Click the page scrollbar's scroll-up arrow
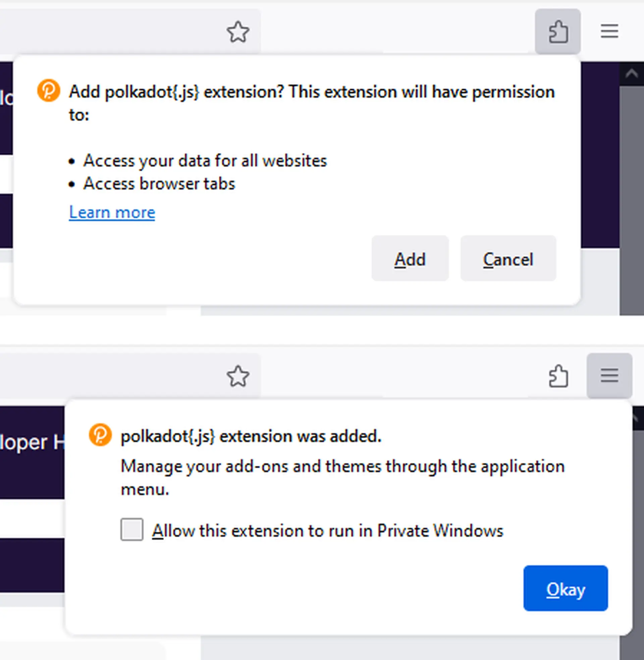This screenshot has height=660, width=644. coord(632,73)
